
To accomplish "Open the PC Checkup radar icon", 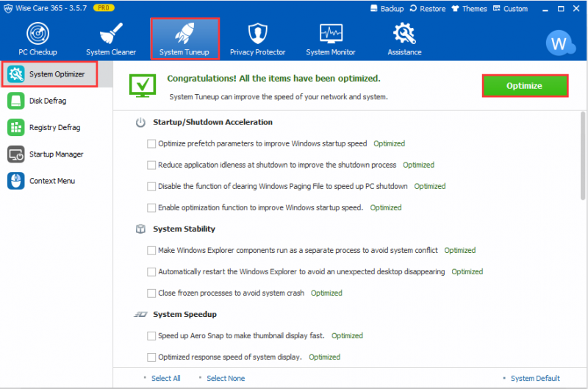I will (38, 33).
